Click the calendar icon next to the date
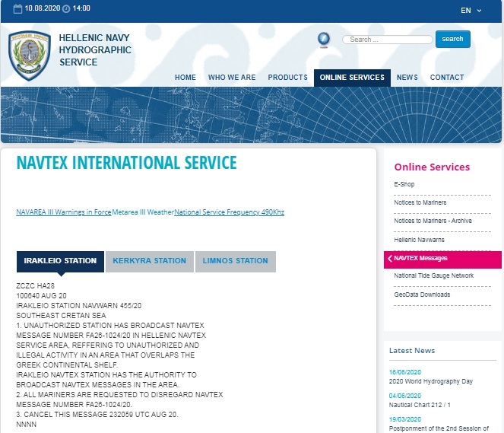504x433 pixels. pyautogui.click(x=17, y=8)
